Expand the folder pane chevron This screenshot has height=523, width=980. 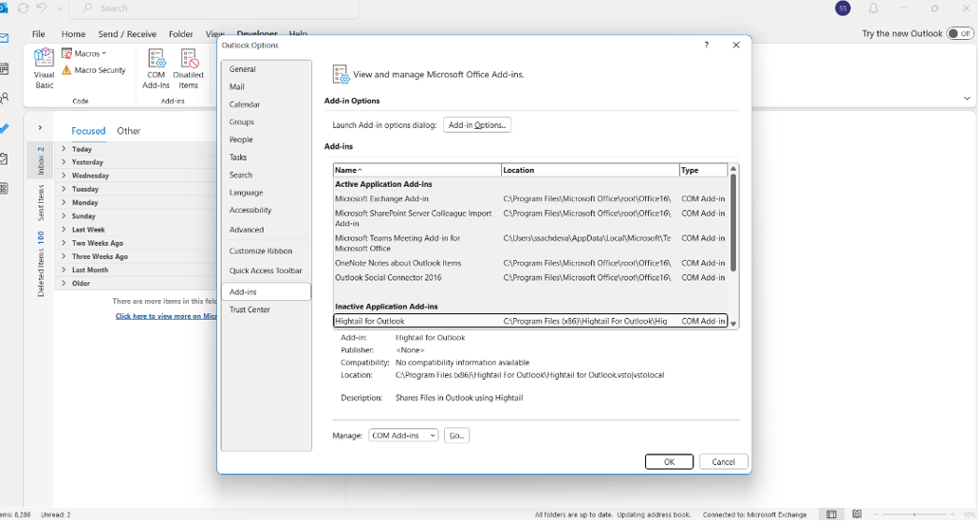pyautogui.click(x=40, y=127)
